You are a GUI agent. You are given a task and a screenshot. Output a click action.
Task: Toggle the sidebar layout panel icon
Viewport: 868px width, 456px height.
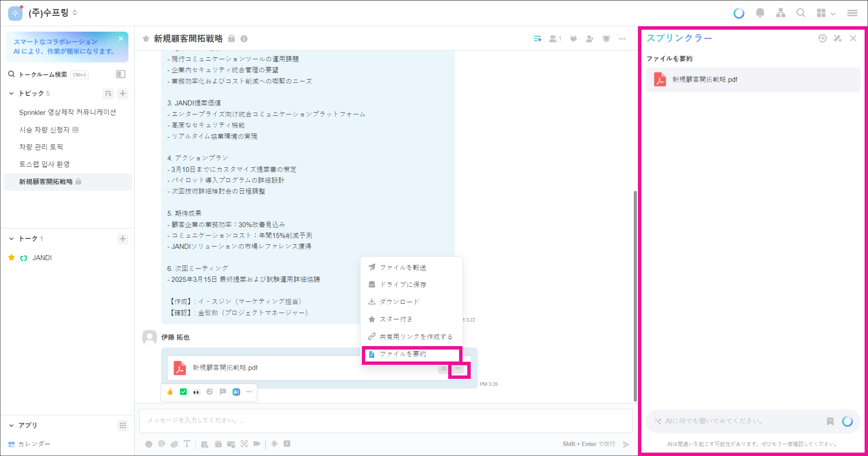(120, 74)
